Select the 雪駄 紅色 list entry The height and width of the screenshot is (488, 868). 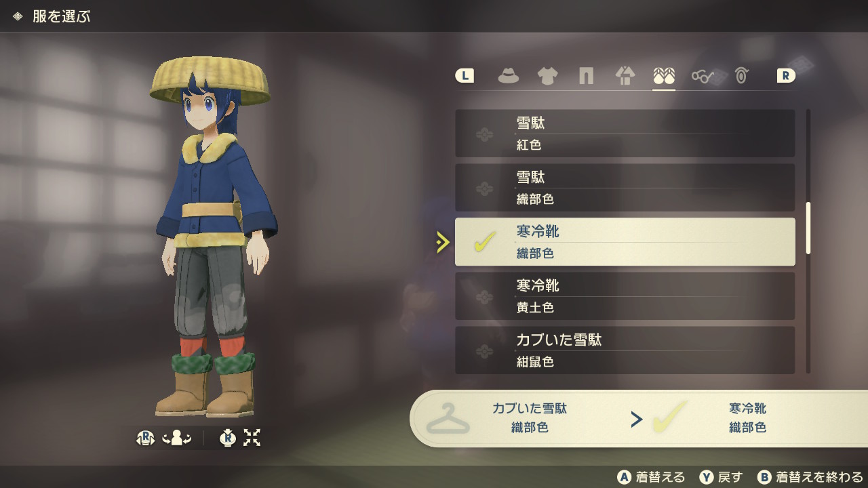coord(625,134)
